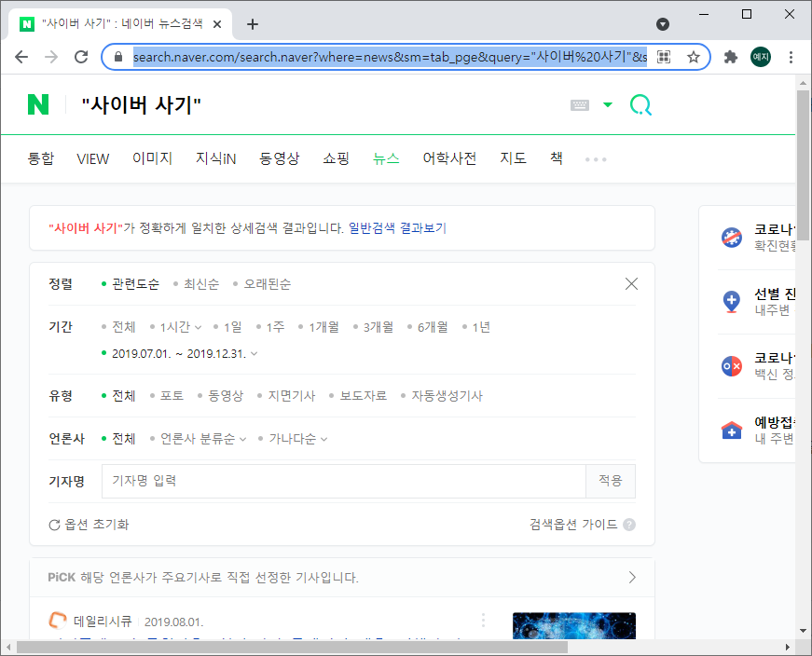Filter type by 자동생성기사
812x656 pixels.
click(447, 396)
